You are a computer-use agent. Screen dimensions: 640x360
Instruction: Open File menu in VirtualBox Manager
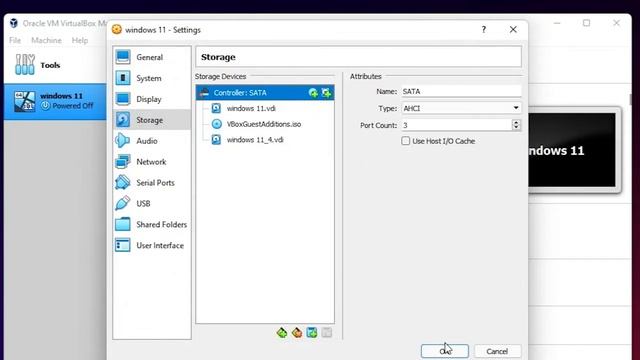tap(15, 40)
